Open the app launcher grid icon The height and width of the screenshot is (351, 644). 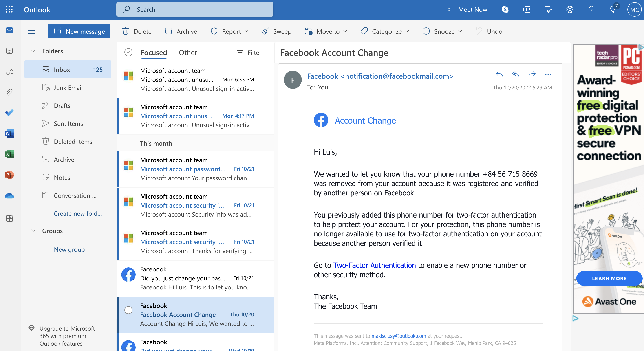coord(9,9)
